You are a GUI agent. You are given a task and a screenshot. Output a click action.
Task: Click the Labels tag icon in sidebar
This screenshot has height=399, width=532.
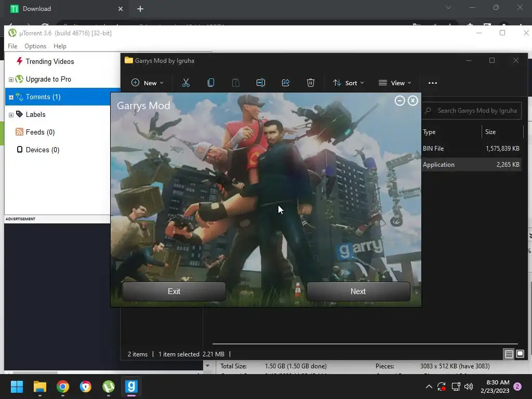coord(20,114)
